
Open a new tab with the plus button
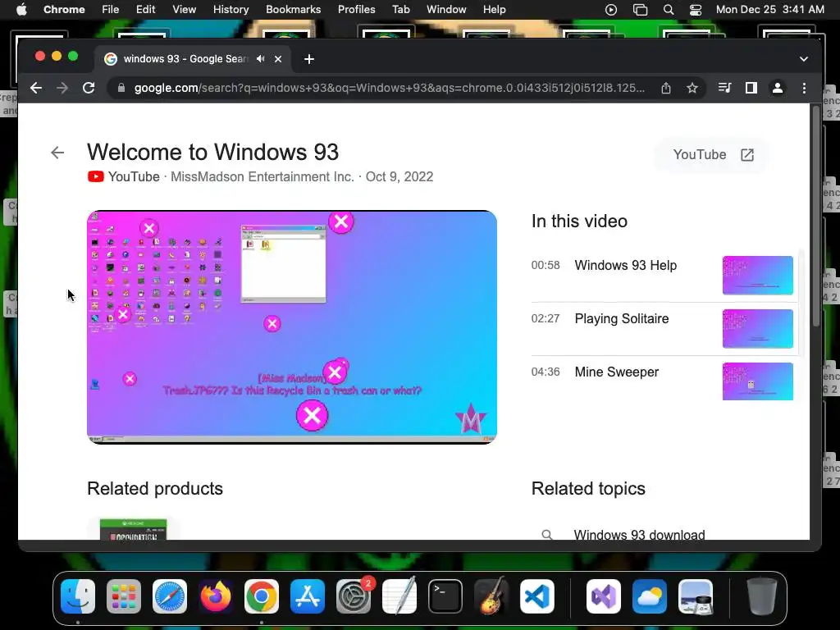point(309,59)
